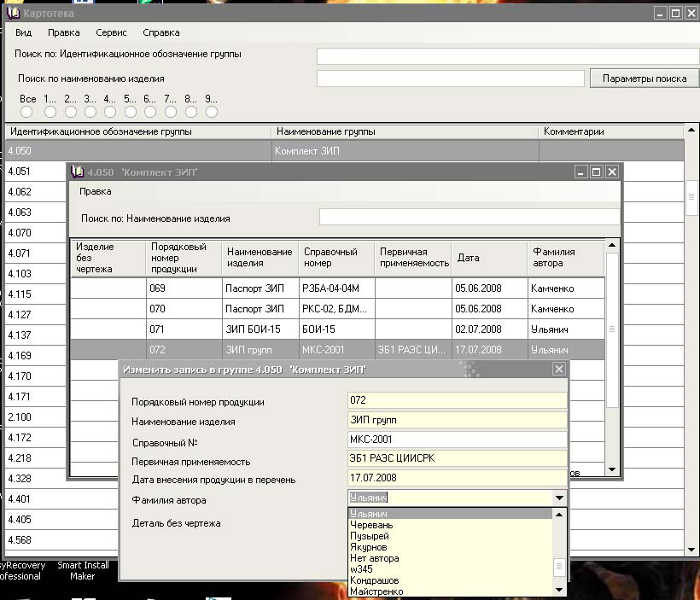
Task: Choose the '5...' filter radio button
Action: [130, 112]
